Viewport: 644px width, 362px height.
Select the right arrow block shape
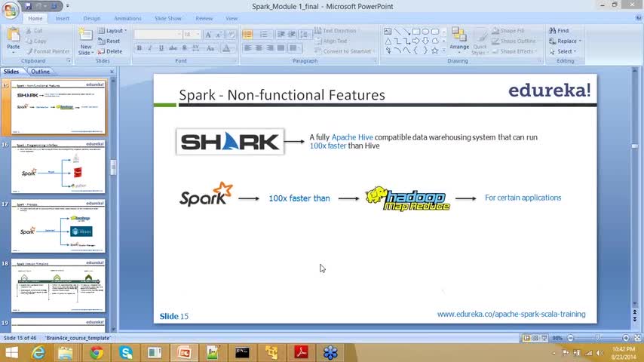coord(416,41)
